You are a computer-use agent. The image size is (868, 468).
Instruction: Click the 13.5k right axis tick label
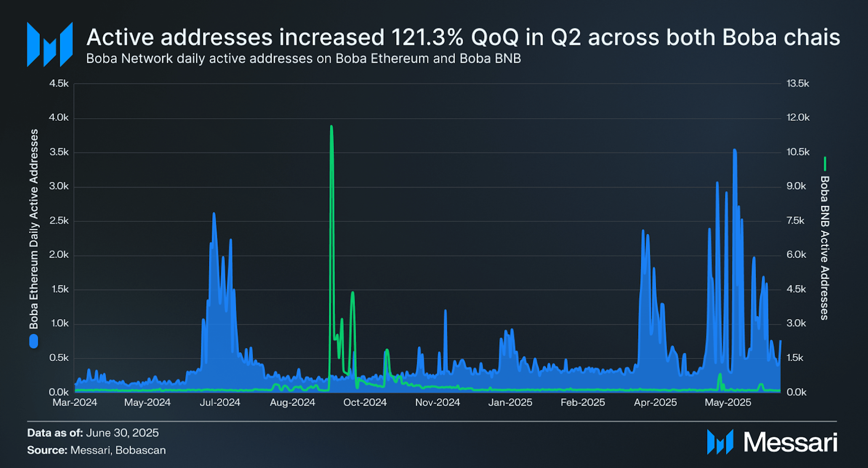tap(798, 83)
